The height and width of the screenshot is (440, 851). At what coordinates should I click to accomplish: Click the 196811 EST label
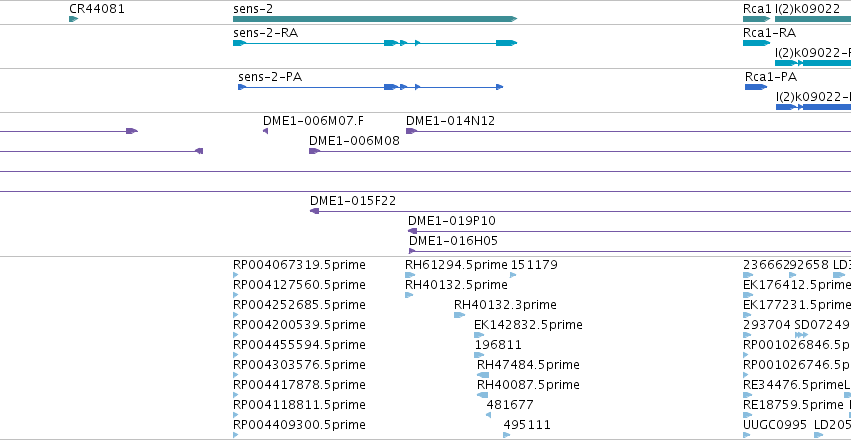tap(498, 345)
